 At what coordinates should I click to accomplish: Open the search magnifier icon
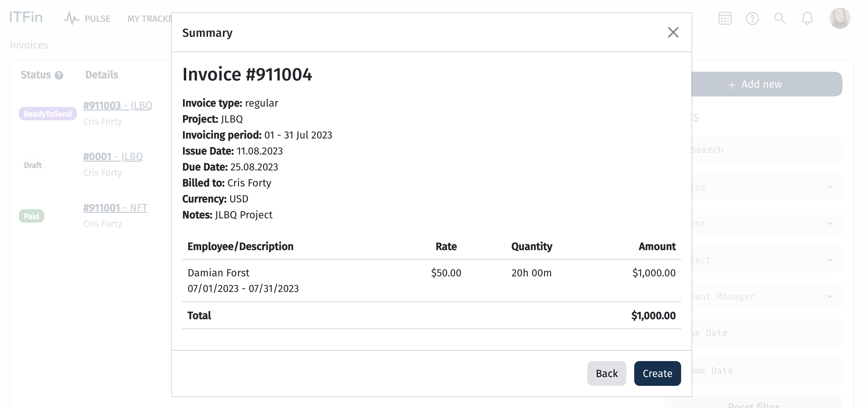780,19
